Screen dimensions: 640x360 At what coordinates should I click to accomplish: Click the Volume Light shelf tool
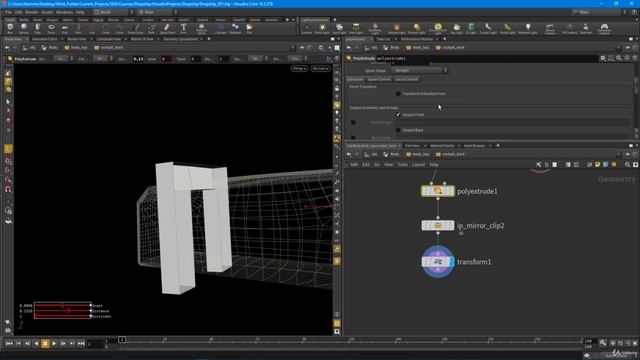(x=396, y=28)
